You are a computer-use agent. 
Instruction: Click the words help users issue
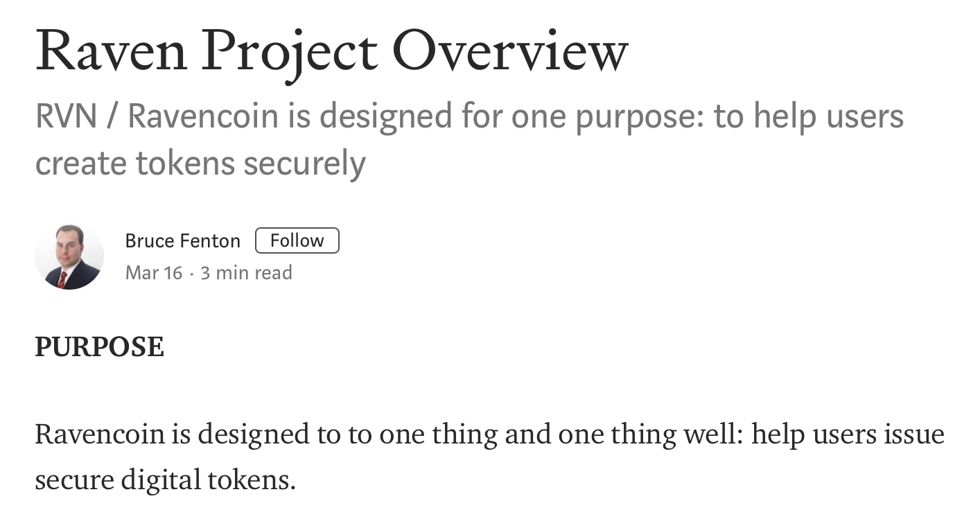(x=848, y=435)
